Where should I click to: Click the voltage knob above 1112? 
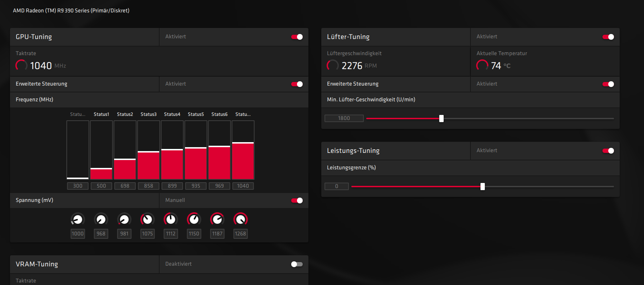click(171, 219)
